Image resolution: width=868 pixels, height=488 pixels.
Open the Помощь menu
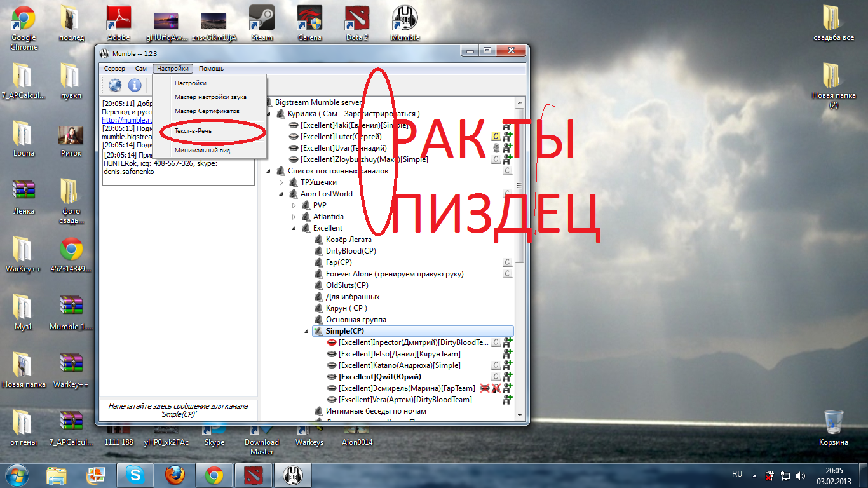[x=211, y=69]
